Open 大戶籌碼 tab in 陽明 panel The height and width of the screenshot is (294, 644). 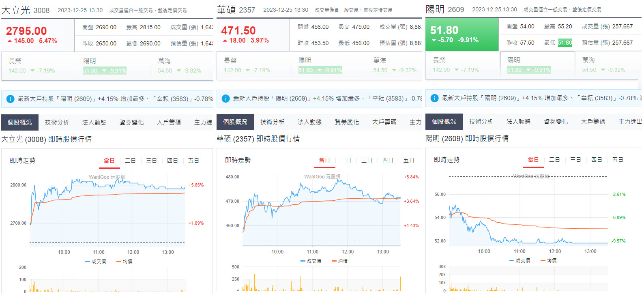tap(593, 122)
